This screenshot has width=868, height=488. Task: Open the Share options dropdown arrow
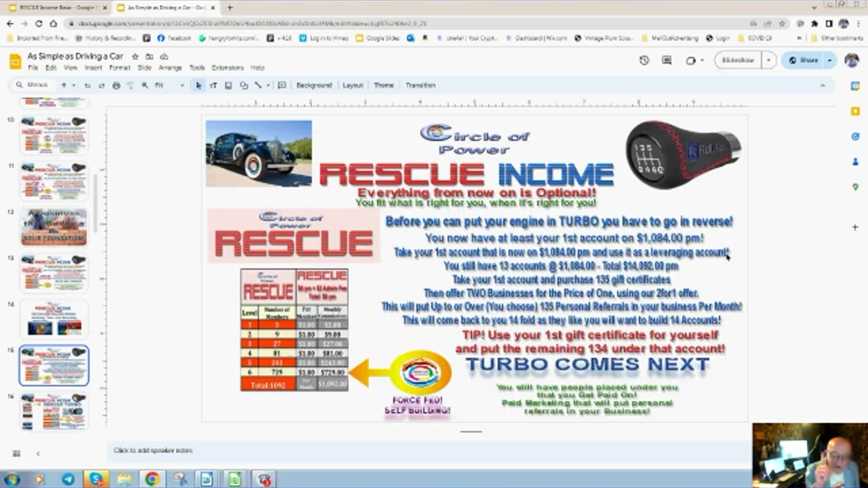point(830,60)
